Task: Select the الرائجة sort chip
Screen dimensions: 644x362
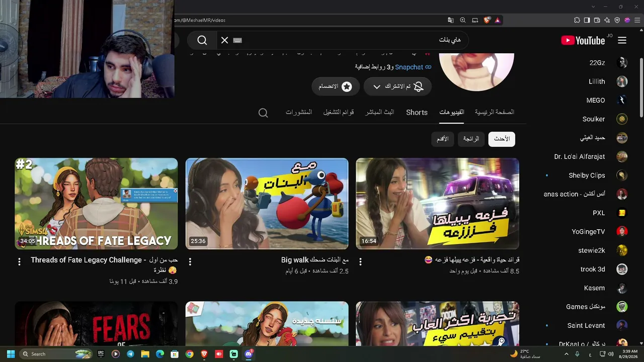Action: click(x=471, y=139)
